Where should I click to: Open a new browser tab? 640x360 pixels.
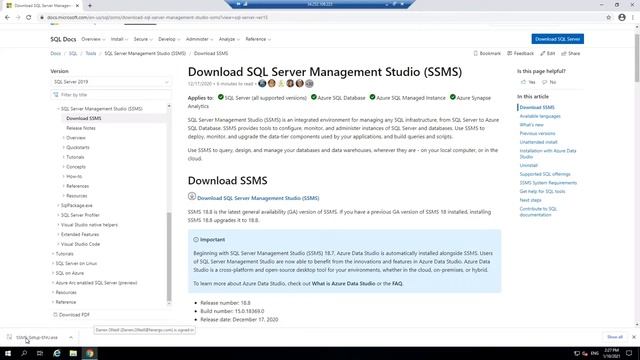(x=90, y=6)
